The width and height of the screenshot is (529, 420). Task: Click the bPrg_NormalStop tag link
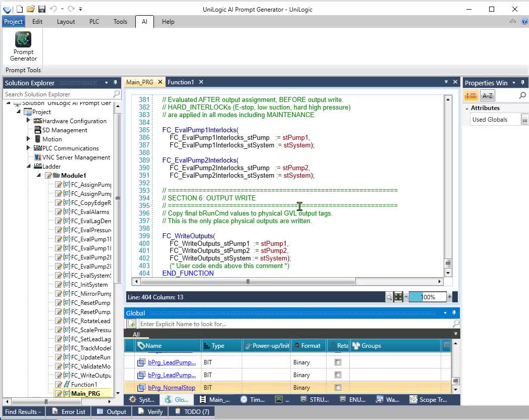pos(172,388)
